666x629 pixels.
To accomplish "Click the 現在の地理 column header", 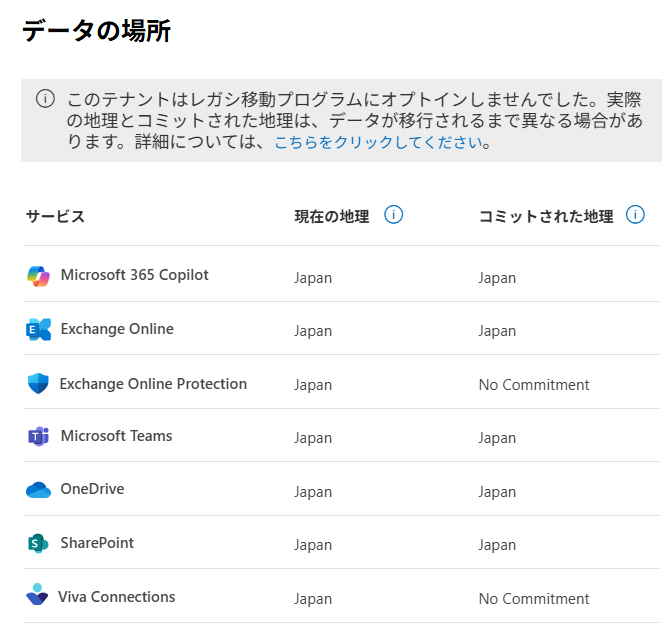I will [x=331, y=216].
